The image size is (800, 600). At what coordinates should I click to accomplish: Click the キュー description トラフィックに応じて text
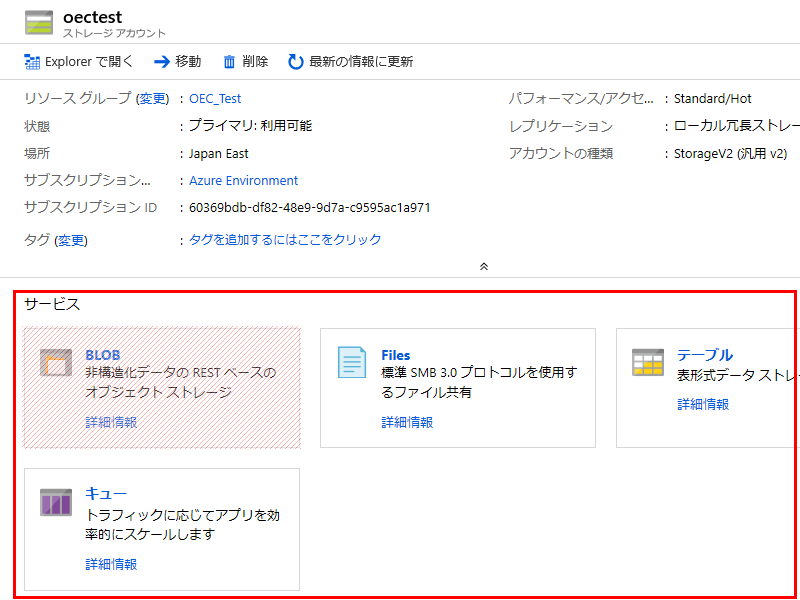182,524
